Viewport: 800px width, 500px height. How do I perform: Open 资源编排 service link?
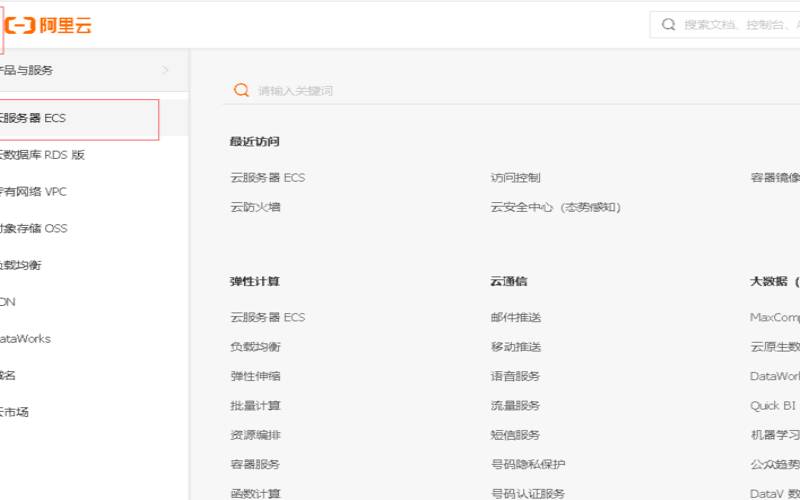pos(255,435)
